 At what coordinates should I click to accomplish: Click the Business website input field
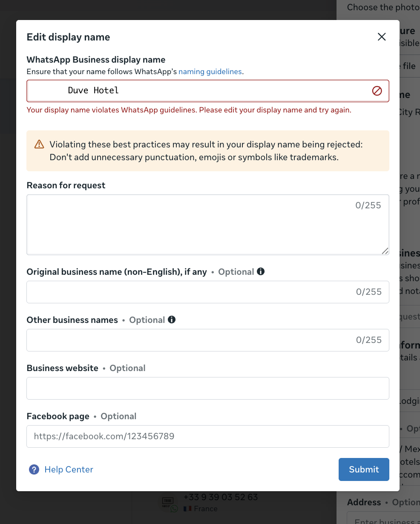[x=208, y=388]
